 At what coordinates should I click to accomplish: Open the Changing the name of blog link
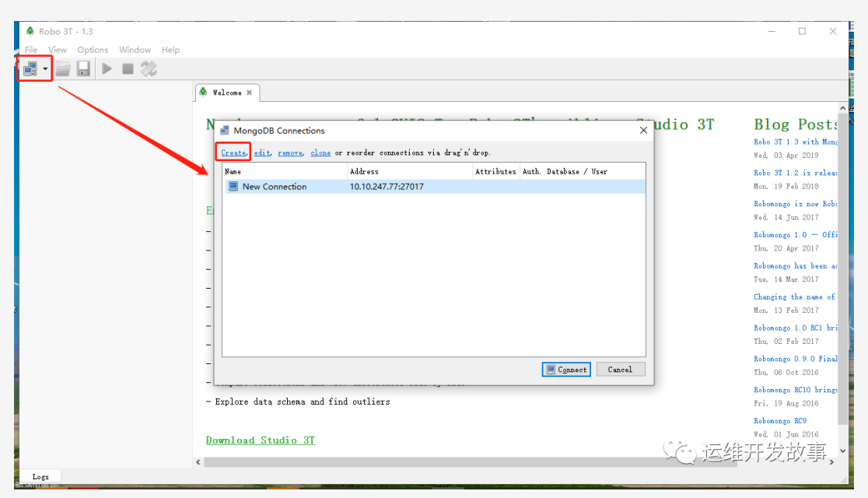[794, 297]
